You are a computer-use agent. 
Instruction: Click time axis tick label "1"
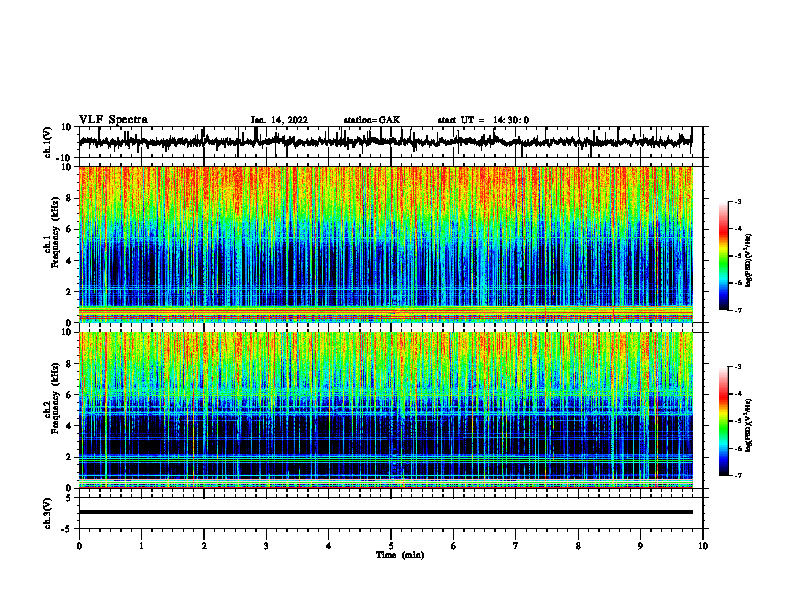(141, 546)
